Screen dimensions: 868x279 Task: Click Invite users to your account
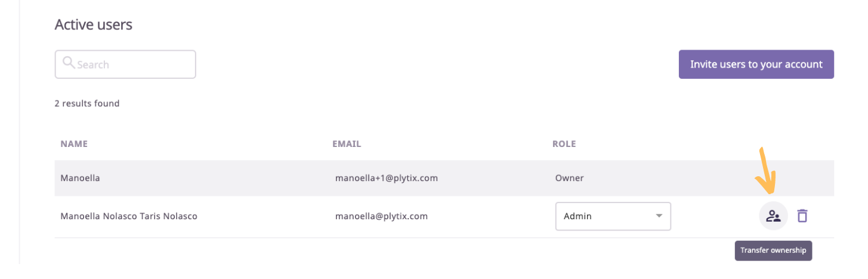point(756,65)
